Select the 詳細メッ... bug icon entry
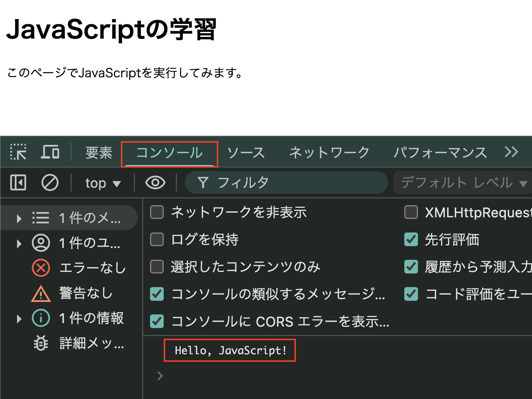The width and height of the screenshot is (532, 399). pos(41,343)
